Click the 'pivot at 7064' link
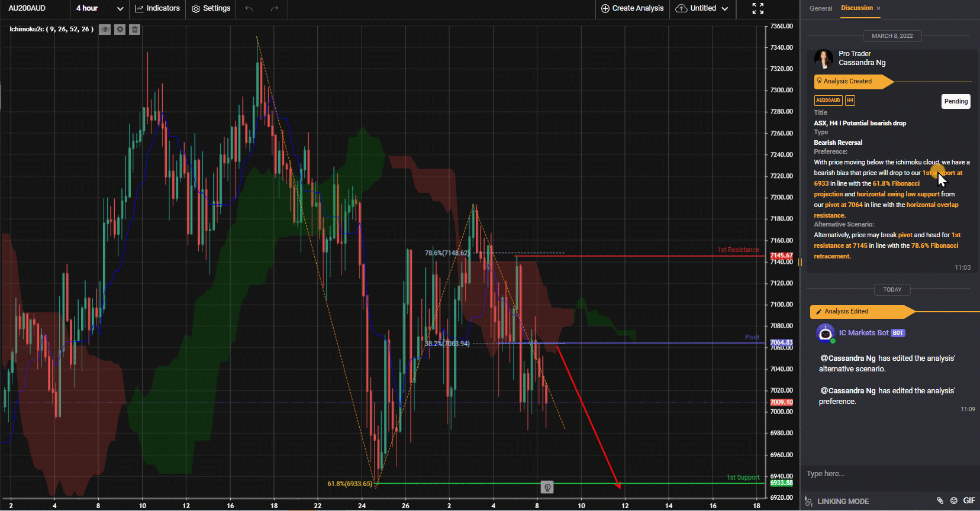The image size is (980, 511). [844, 205]
